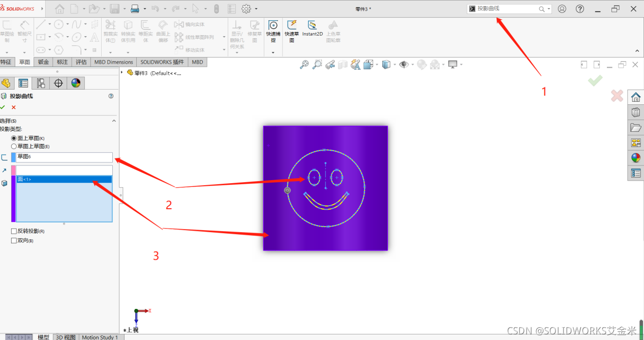Switch to the 标注 tab

63,62
